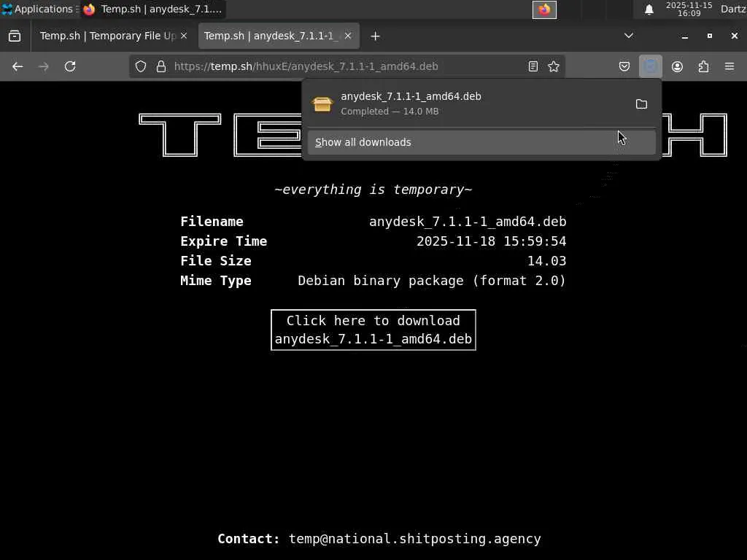Select the Expire Time value 2025-11-18 15:59:54
747x560 pixels.
[492, 241]
